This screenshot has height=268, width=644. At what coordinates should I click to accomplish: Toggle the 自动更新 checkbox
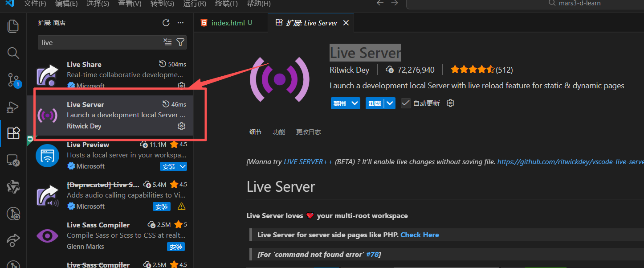click(x=406, y=103)
